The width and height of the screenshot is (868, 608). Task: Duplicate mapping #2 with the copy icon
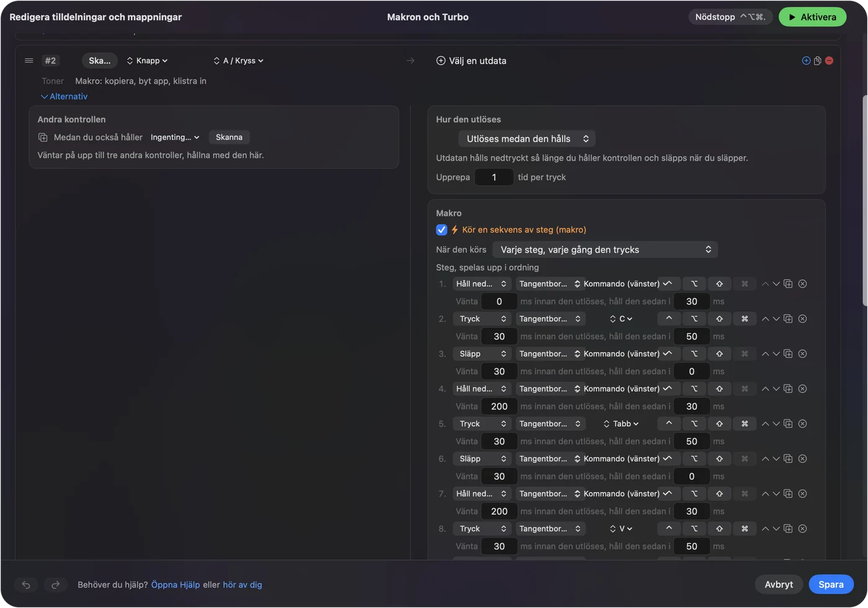point(818,61)
